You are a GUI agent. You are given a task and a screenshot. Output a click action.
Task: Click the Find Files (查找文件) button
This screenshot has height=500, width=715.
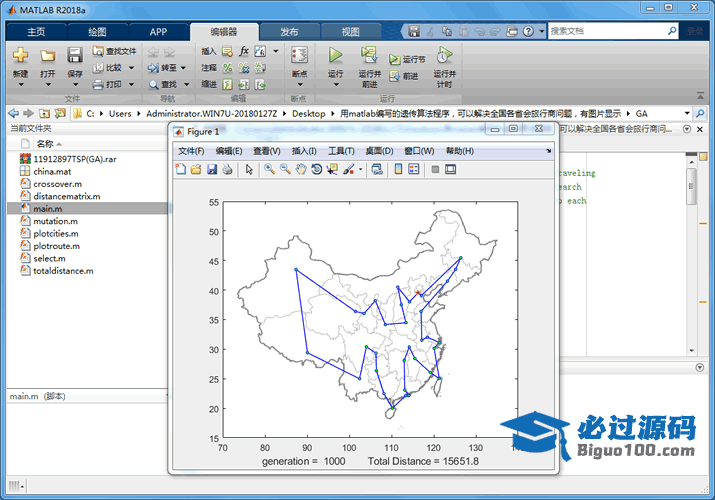[114, 51]
